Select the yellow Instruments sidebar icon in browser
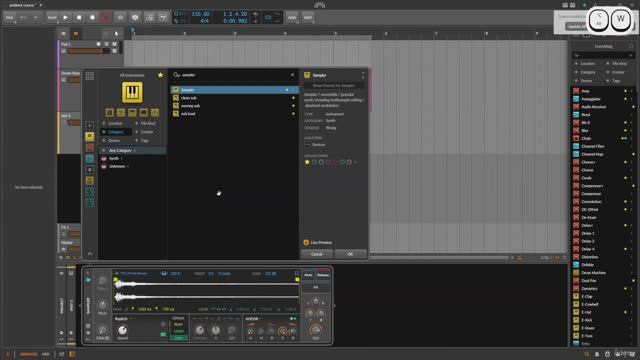The image size is (640, 360). click(x=90, y=136)
